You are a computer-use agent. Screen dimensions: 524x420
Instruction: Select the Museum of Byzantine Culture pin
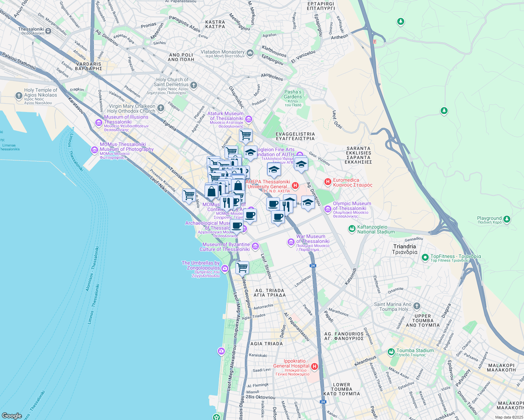click(255, 246)
